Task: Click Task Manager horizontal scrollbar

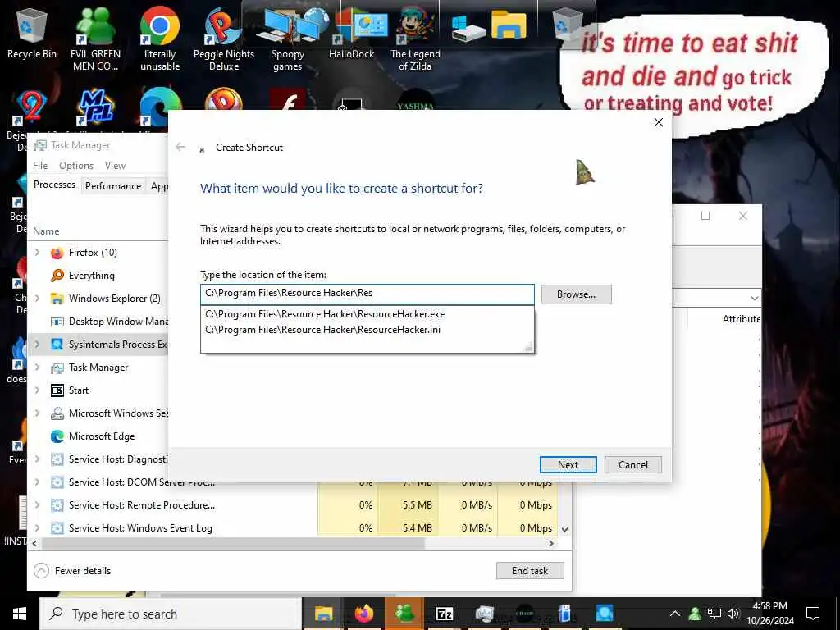Action: pos(234,543)
